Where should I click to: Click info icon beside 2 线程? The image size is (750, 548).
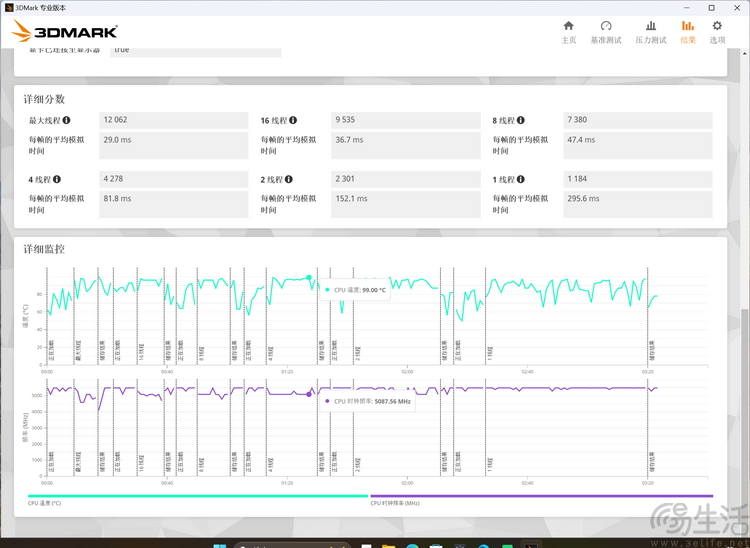(x=288, y=179)
